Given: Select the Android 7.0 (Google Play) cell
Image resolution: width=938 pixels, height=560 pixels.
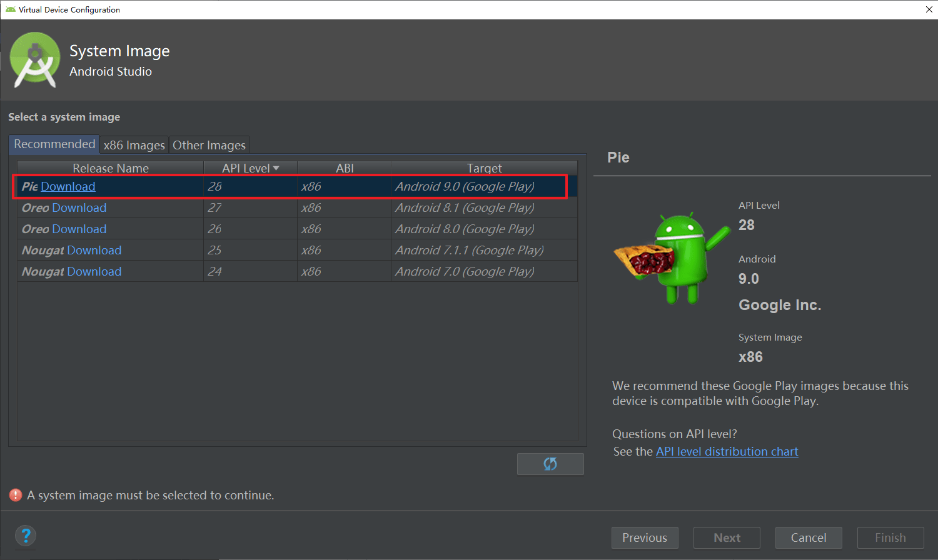Looking at the screenshot, I should point(485,271).
